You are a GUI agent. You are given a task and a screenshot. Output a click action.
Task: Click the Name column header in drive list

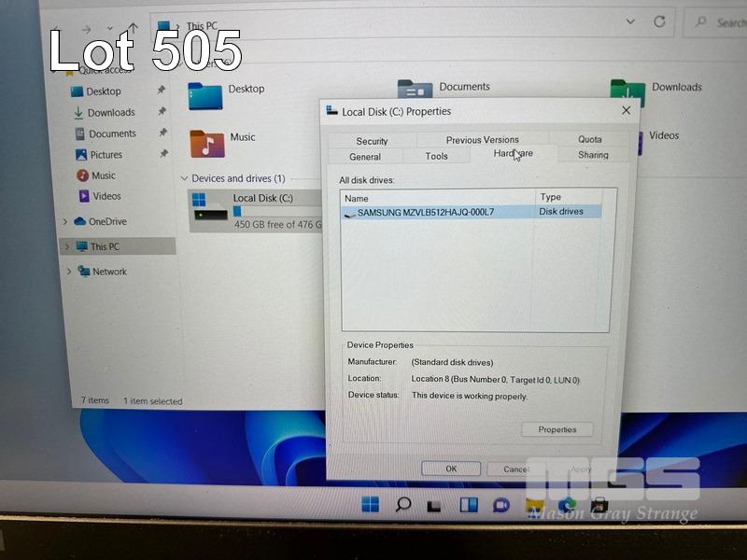357,198
